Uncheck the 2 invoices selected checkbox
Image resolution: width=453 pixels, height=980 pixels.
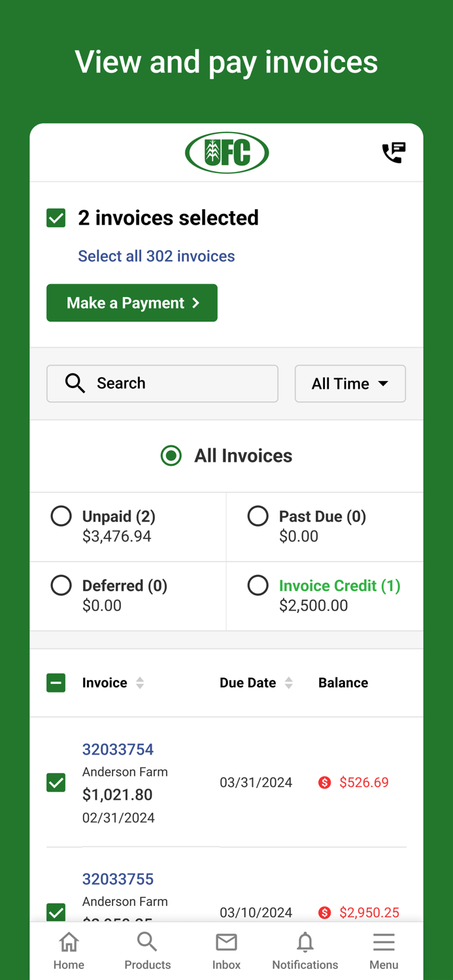(x=56, y=218)
